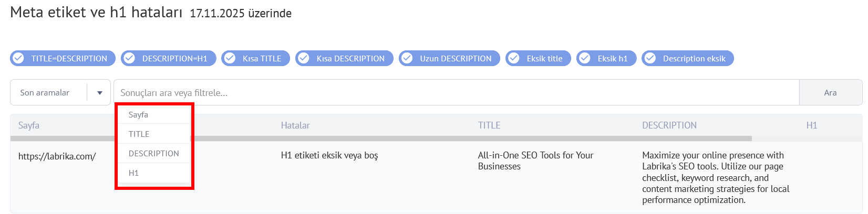Select H1 option from the suggestion dropdown

(x=134, y=173)
